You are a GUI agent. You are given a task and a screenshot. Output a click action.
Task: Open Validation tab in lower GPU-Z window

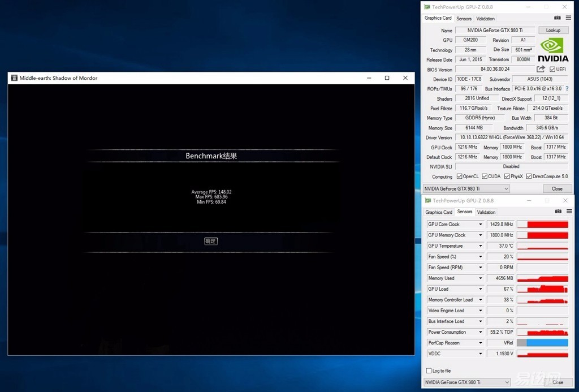click(486, 212)
